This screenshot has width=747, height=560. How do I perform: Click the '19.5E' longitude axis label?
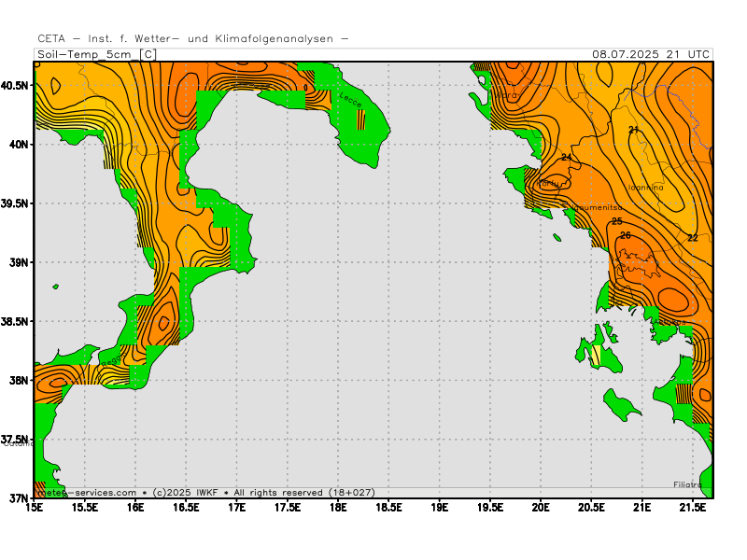(x=490, y=508)
